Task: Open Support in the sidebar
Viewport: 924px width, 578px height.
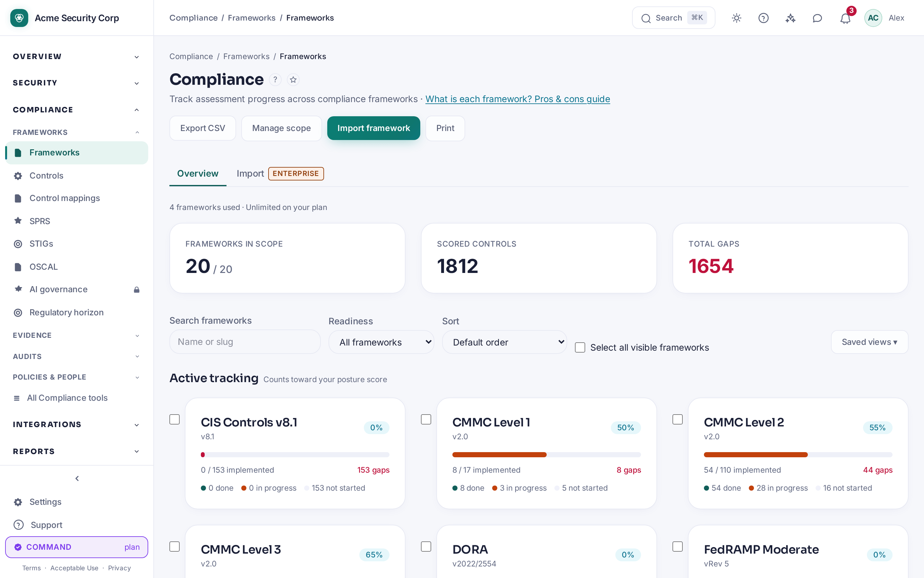Action: tap(76, 525)
